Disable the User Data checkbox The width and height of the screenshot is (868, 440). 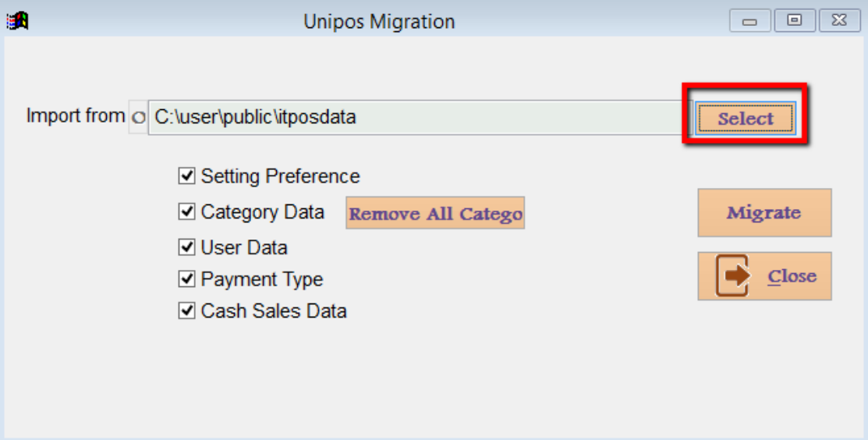pyautogui.click(x=186, y=247)
